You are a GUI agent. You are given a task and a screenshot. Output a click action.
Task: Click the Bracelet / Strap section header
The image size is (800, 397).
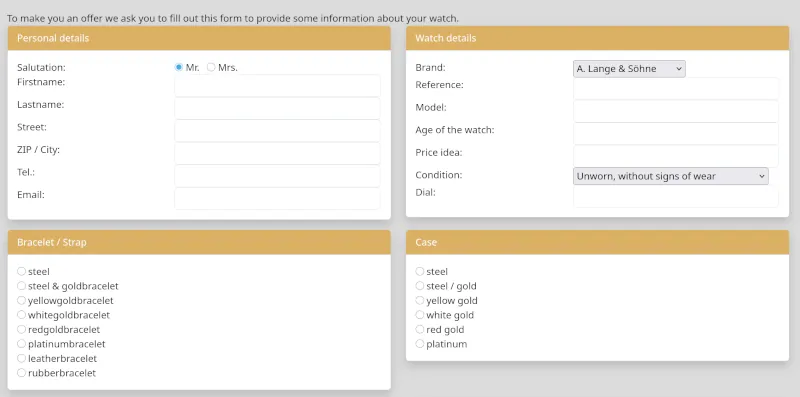[199, 242]
